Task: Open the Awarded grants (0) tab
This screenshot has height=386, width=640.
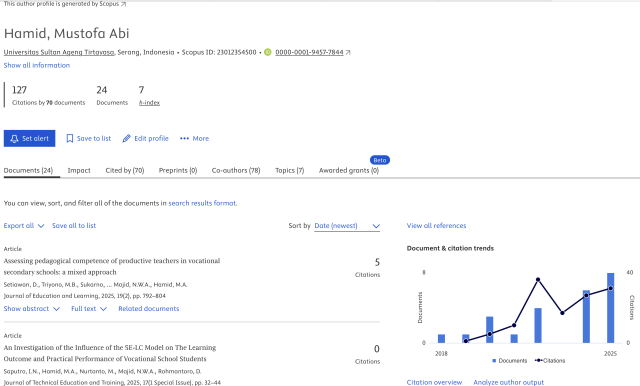Action: coord(349,171)
